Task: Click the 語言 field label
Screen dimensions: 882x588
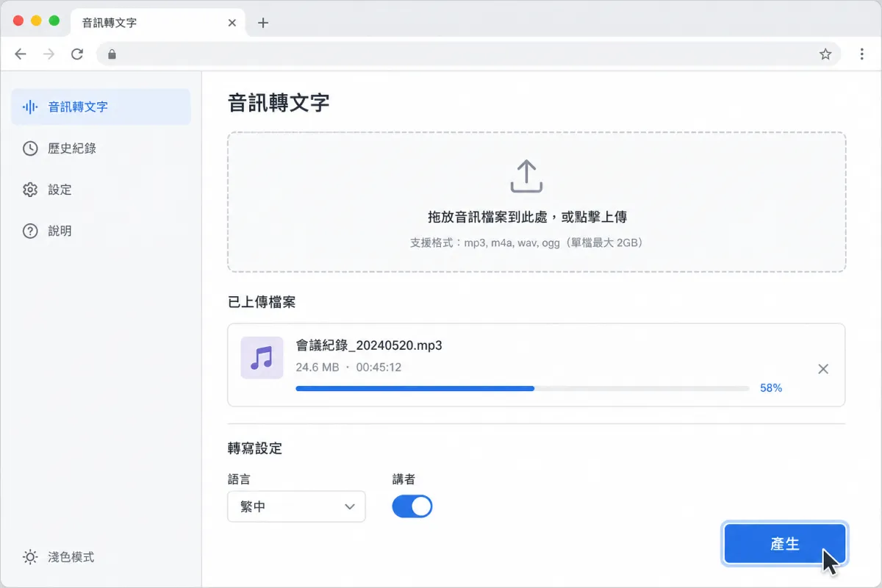Action: coord(239,479)
